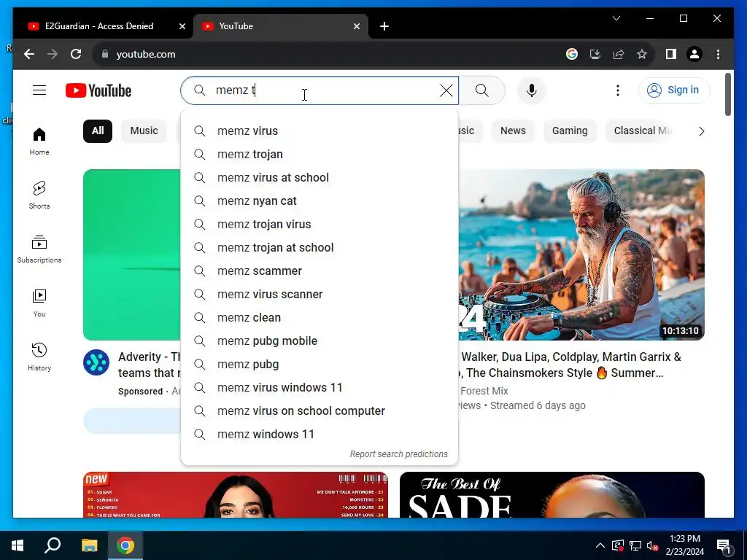The width and height of the screenshot is (747, 560).
Task: Go back with the browser back arrow
Action: tap(29, 54)
